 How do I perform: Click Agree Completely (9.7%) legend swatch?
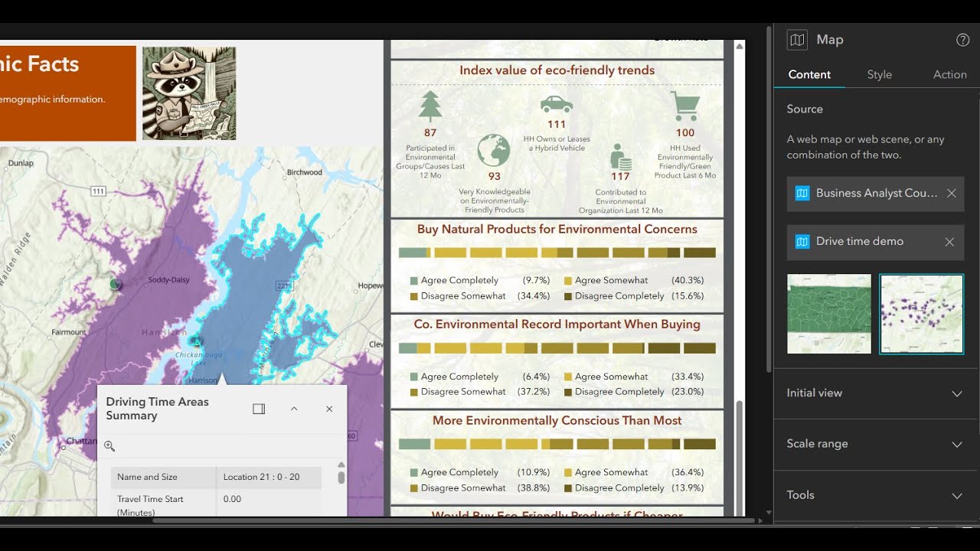tap(414, 281)
